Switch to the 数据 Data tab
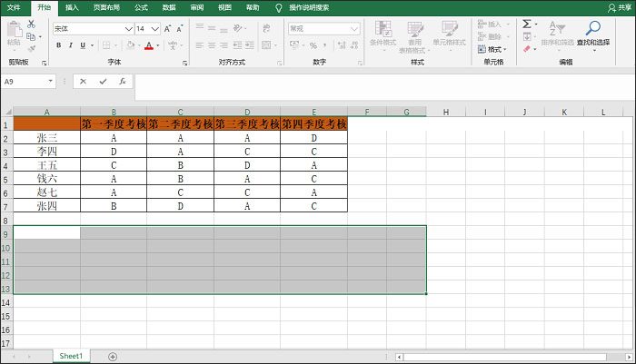Viewport: 636px width, 364px height. pyautogui.click(x=169, y=7)
